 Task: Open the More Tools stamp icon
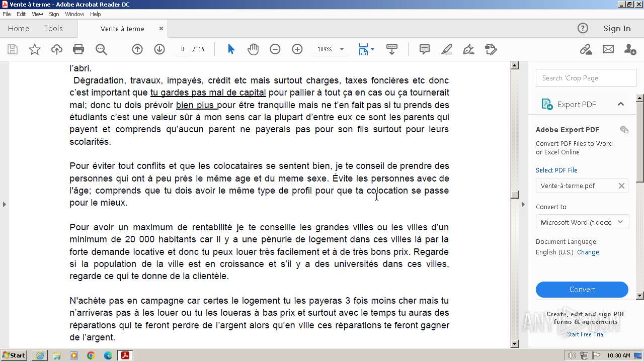point(491,49)
